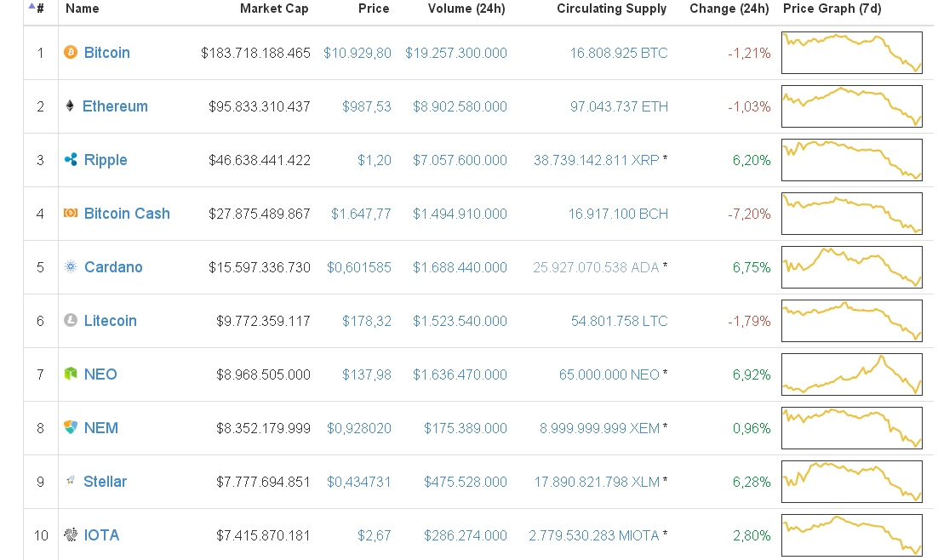Image resolution: width=938 pixels, height=560 pixels.
Task: Open Cardano 7-day price graph
Action: 852,267
